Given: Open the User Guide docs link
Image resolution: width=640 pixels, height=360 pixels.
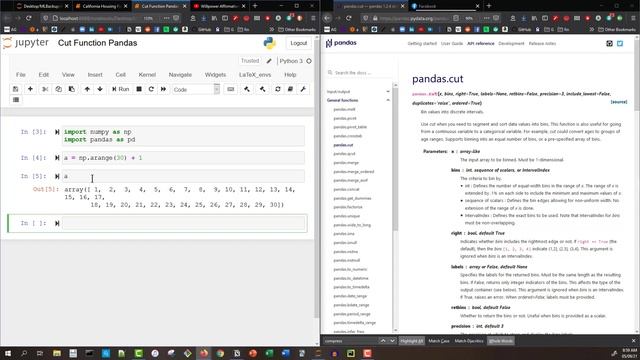Looking at the screenshot, I should point(452,43).
